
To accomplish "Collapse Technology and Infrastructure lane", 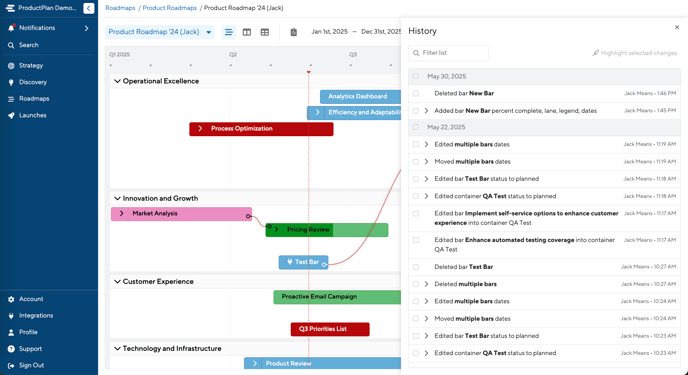I will click(117, 349).
